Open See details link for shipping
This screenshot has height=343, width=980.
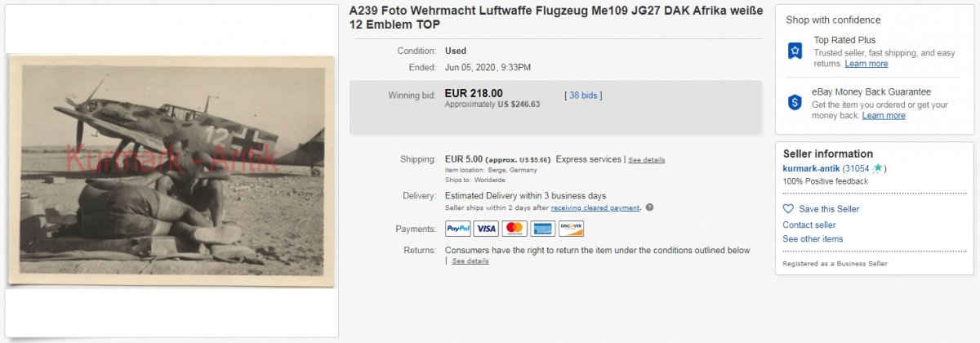(646, 160)
